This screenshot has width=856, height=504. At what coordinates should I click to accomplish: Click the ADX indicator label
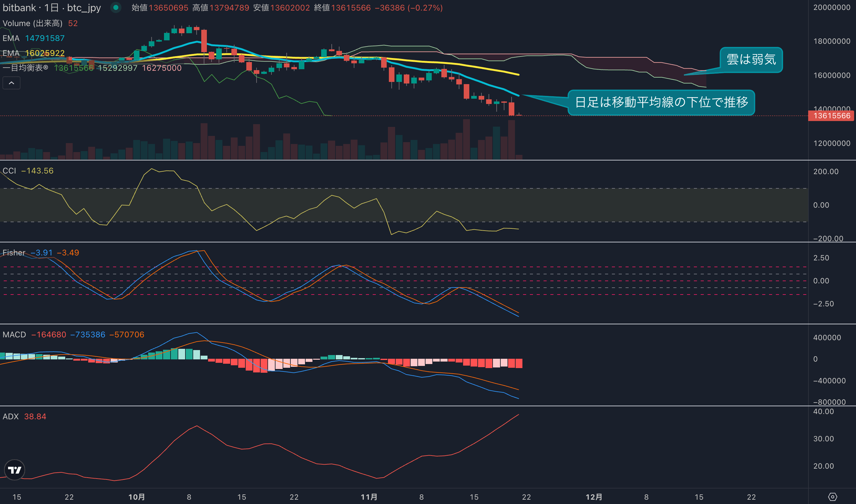(x=11, y=416)
